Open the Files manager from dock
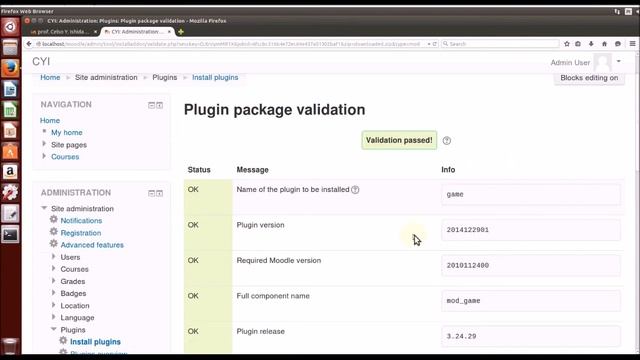 (x=10, y=48)
